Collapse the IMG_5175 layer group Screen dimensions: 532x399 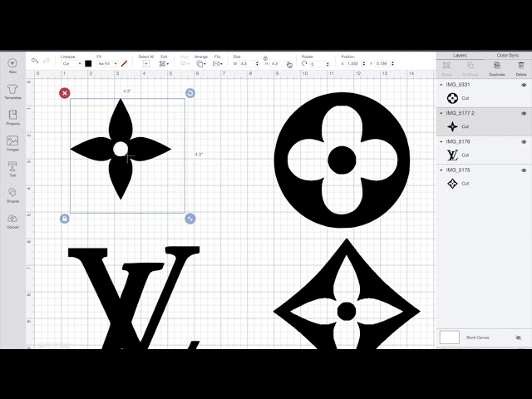coord(441,170)
